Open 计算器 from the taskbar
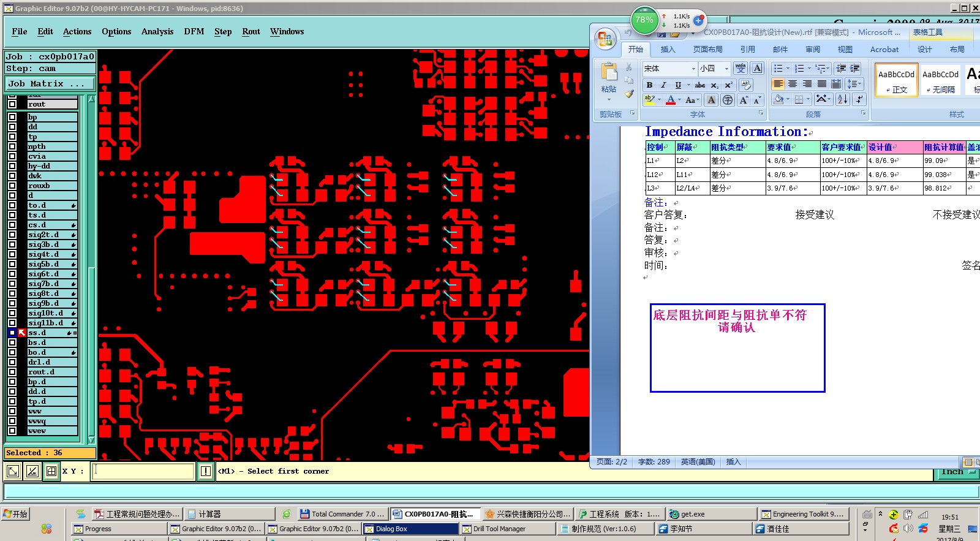Image resolution: width=980 pixels, height=541 pixels. click(x=230, y=514)
